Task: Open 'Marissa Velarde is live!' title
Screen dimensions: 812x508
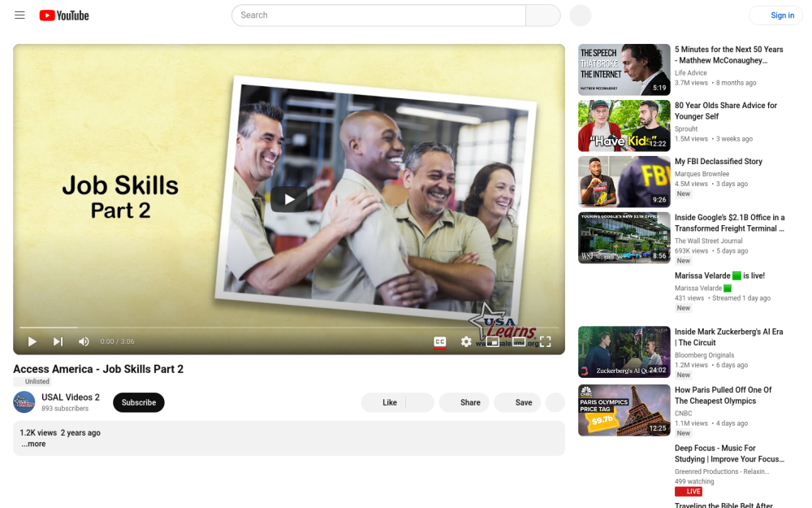Action: [x=719, y=276]
